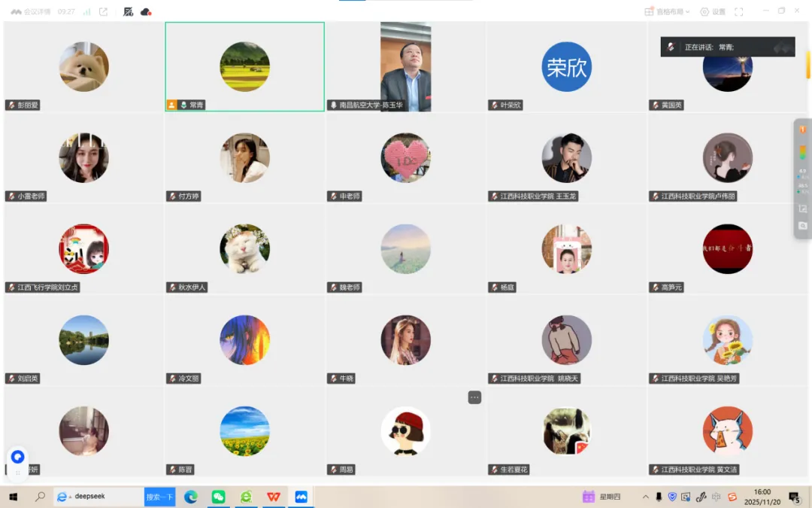812x508 pixels.
Task: Click the deepseek taskbar search field
Action: tap(99, 497)
